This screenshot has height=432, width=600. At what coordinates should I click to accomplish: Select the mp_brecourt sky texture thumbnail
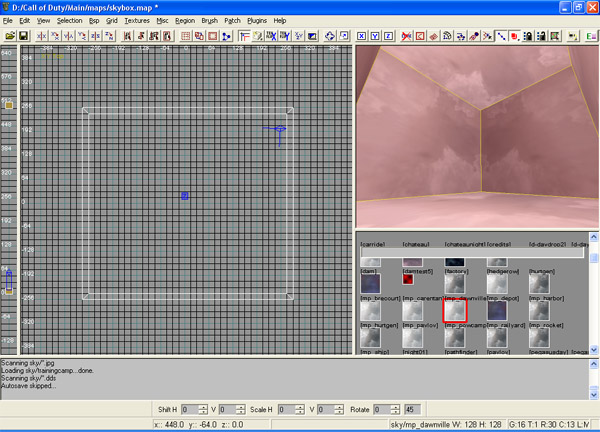pos(370,310)
